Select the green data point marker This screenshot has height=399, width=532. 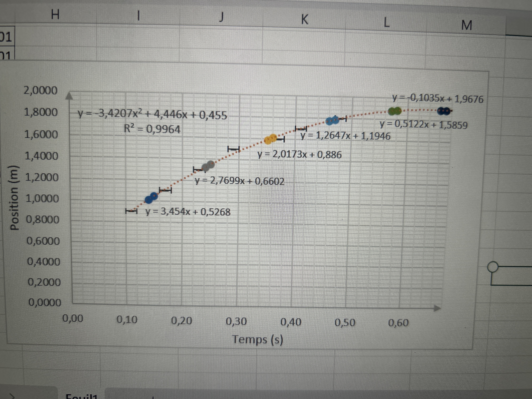(395, 111)
